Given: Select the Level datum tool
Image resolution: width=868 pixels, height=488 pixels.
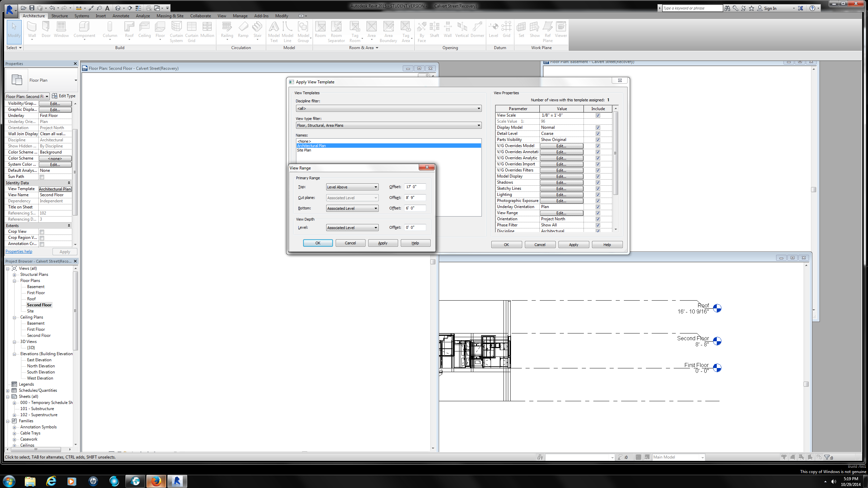Looking at the screenshot, I should (493, 30).
